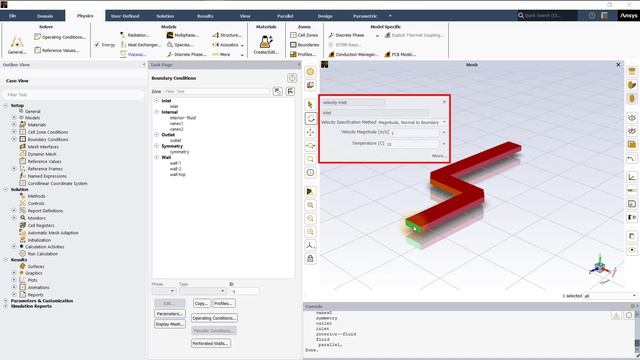
Task: Click the zone filter toggle icon
Action: [x=278, y=91]
